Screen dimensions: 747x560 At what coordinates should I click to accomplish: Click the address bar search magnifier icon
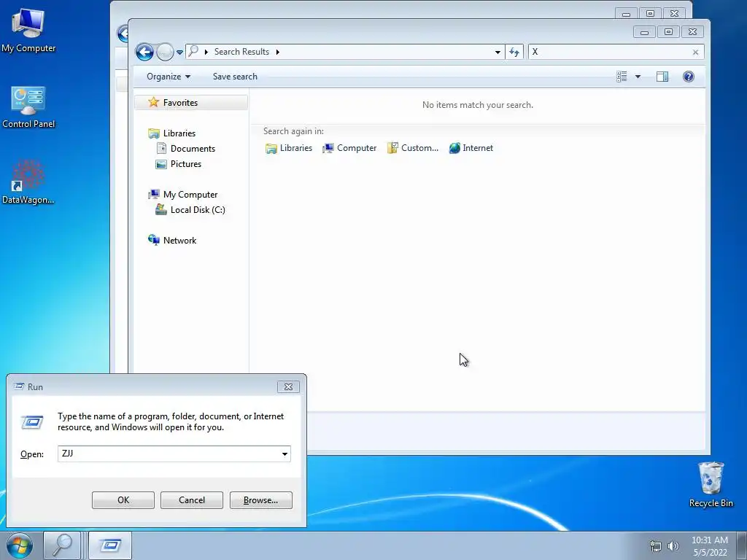193,51
